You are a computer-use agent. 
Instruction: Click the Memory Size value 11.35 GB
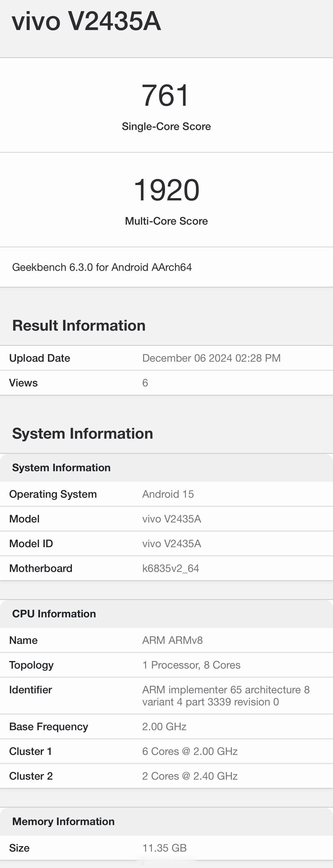164,848
